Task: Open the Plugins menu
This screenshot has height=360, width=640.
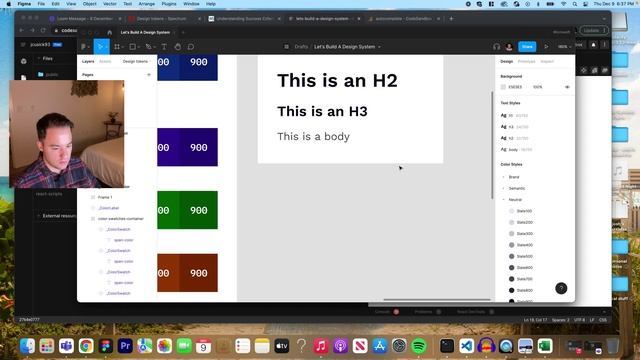Action: coord(169,4)
